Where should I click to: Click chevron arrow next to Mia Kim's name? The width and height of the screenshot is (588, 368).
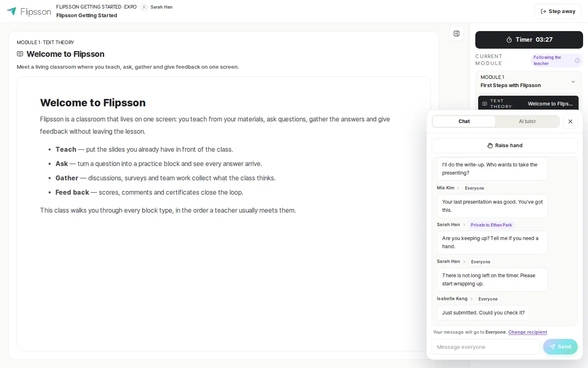pos(458,188)
